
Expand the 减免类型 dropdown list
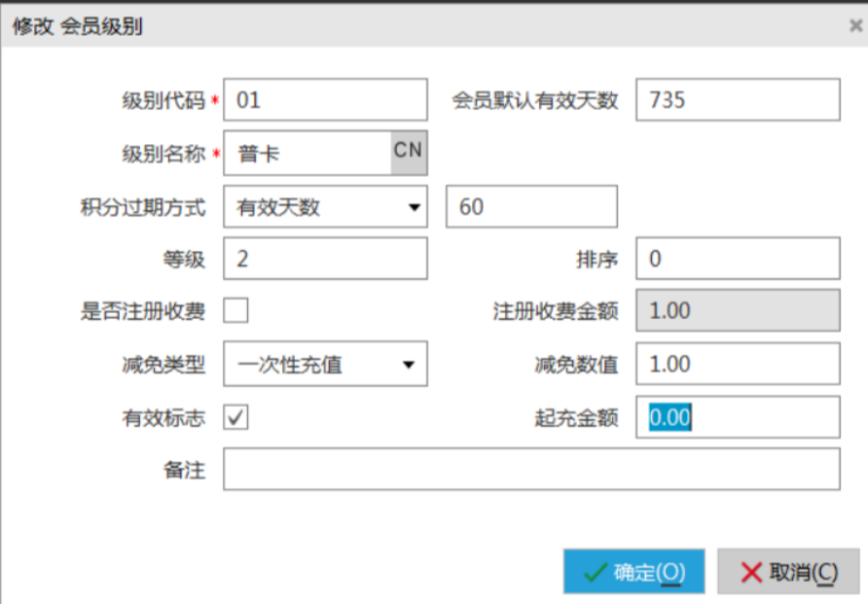click(x=325, y=365)
